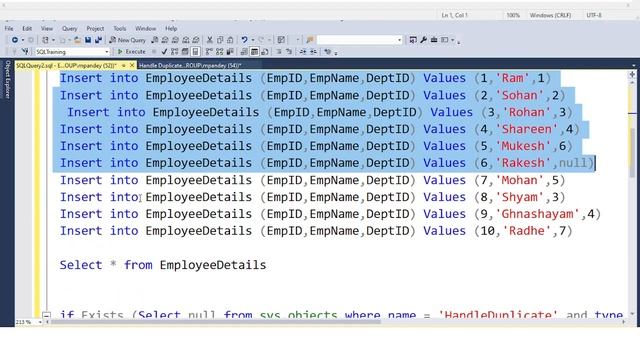Click the Change Connection icon

click(25, 52)
